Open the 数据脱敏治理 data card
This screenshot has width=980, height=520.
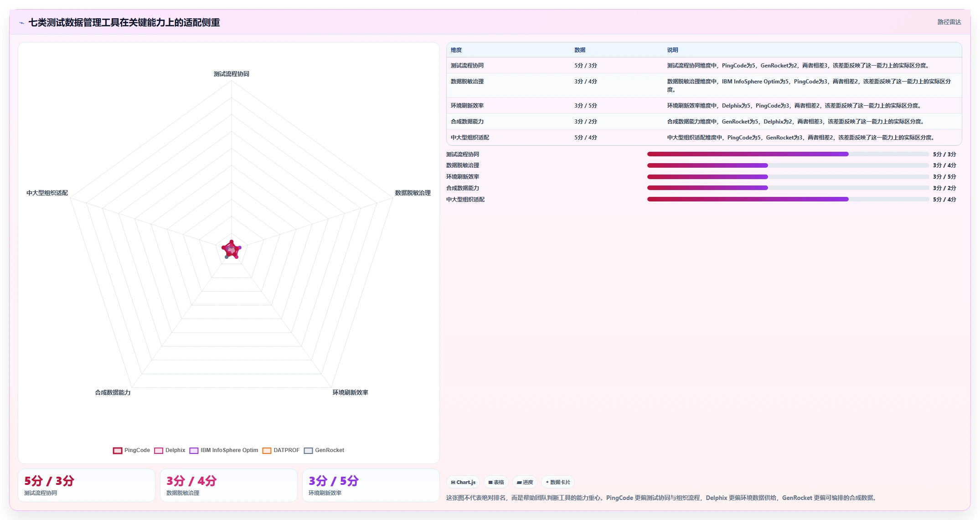(x=229, y=486)
